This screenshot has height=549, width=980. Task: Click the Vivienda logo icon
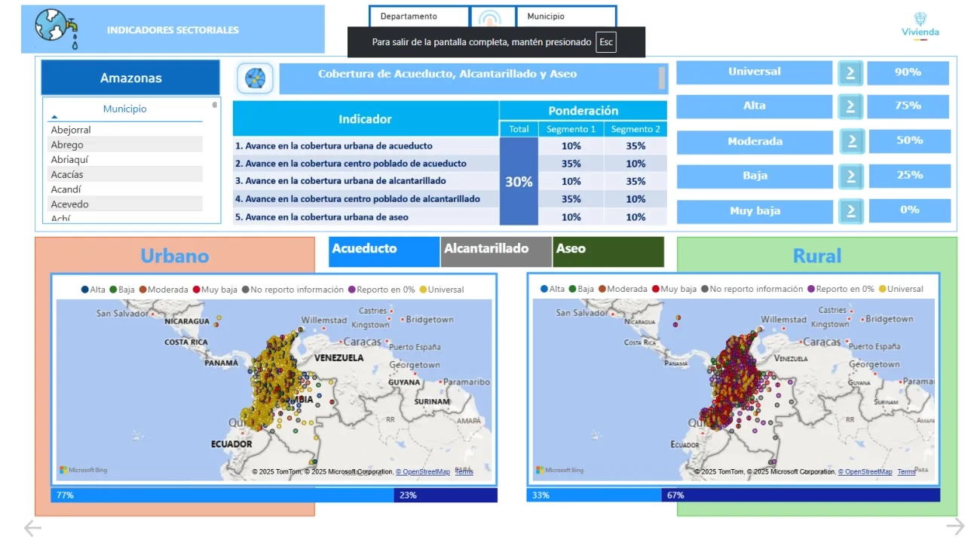[920, 25]
